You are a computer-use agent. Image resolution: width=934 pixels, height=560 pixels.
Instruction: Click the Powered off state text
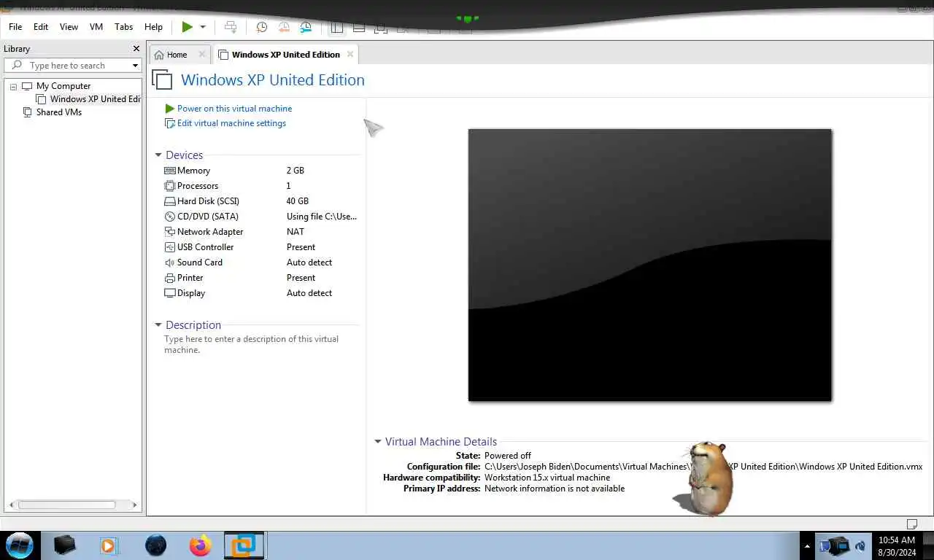508,456
